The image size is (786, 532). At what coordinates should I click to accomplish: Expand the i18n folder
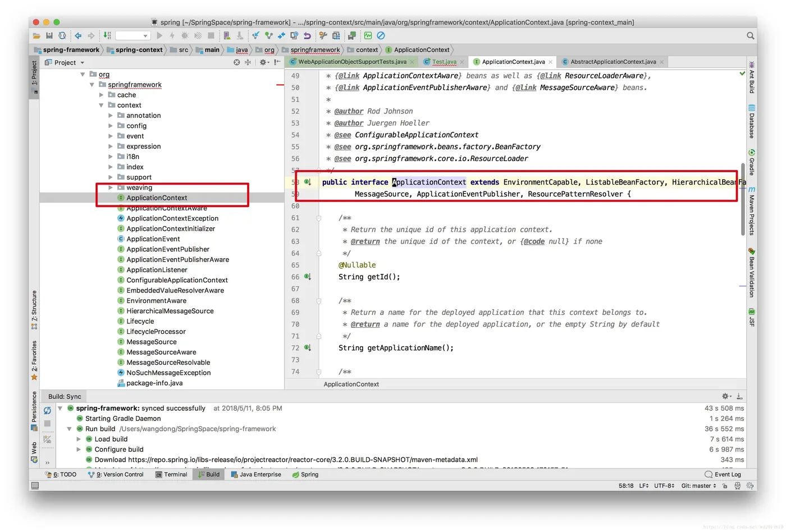(x=111, y=157)
